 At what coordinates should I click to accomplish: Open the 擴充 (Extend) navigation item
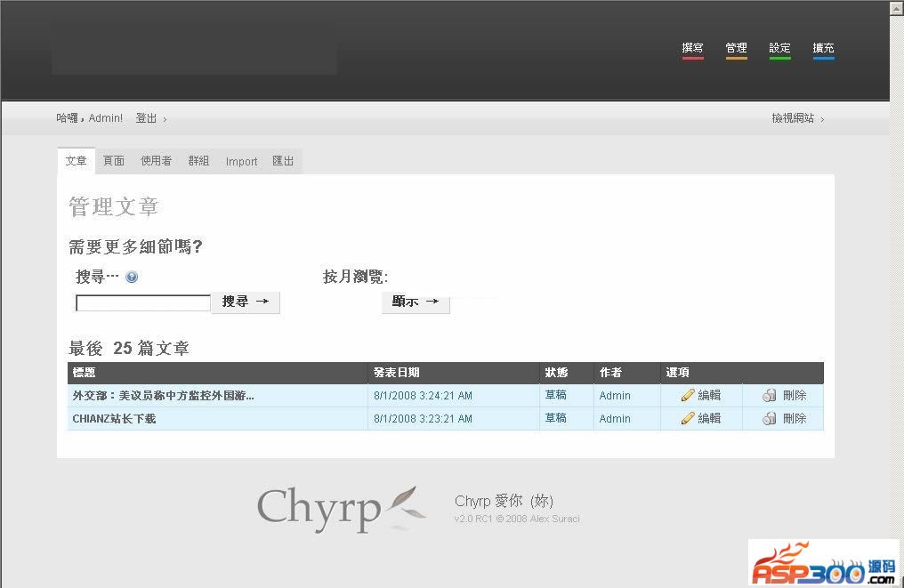[x=823, y=48]
